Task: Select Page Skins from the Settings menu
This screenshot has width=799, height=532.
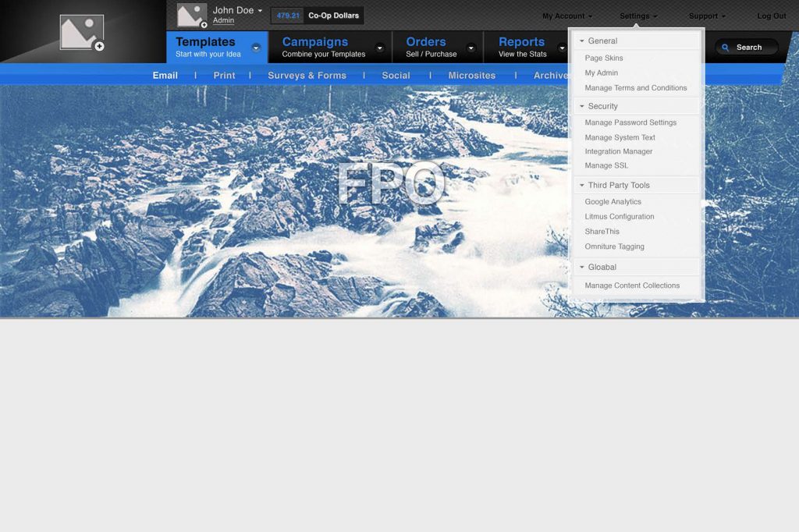Action: click(x=604, y=59)
